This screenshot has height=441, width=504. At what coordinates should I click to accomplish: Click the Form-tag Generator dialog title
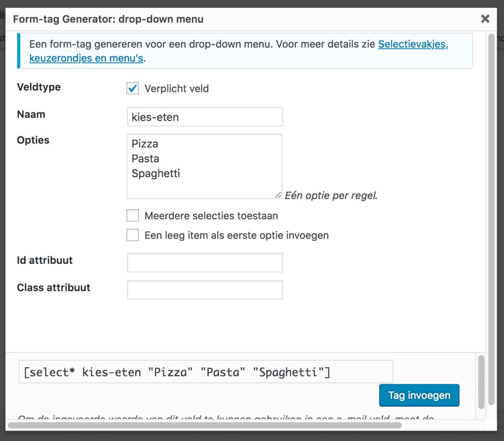[x=108, y=19]
